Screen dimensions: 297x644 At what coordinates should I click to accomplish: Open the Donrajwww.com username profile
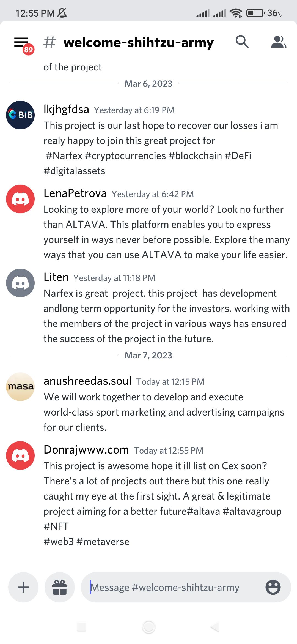click(86, 450)
